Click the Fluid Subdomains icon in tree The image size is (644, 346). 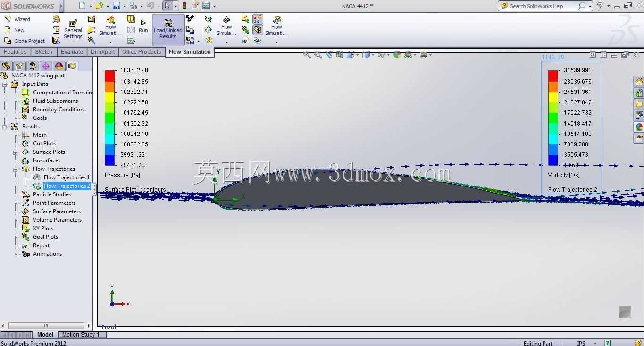[x=25, y=101]
